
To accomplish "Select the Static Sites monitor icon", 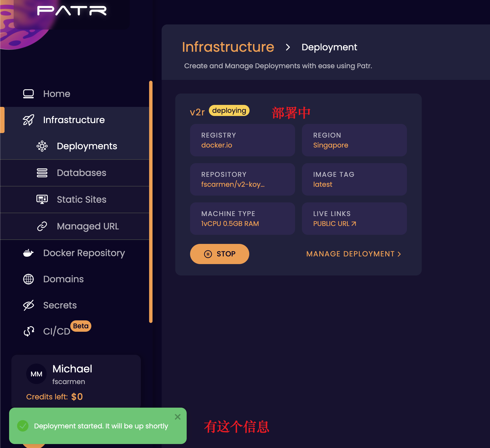I will [x=42, y=199].
